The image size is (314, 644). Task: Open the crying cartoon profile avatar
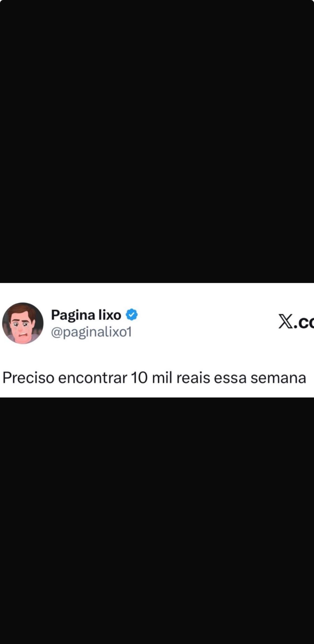[x=23, y=323]
